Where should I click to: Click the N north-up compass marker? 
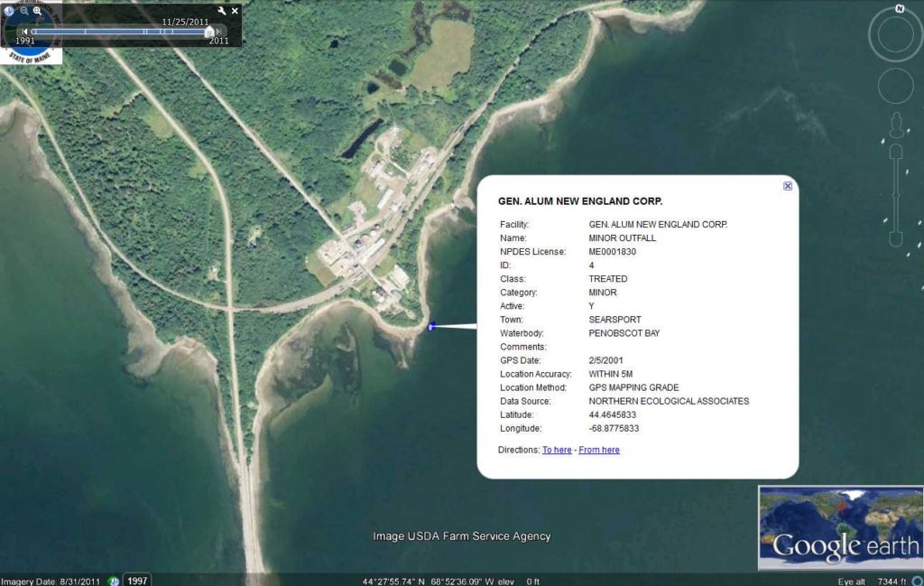900,8
